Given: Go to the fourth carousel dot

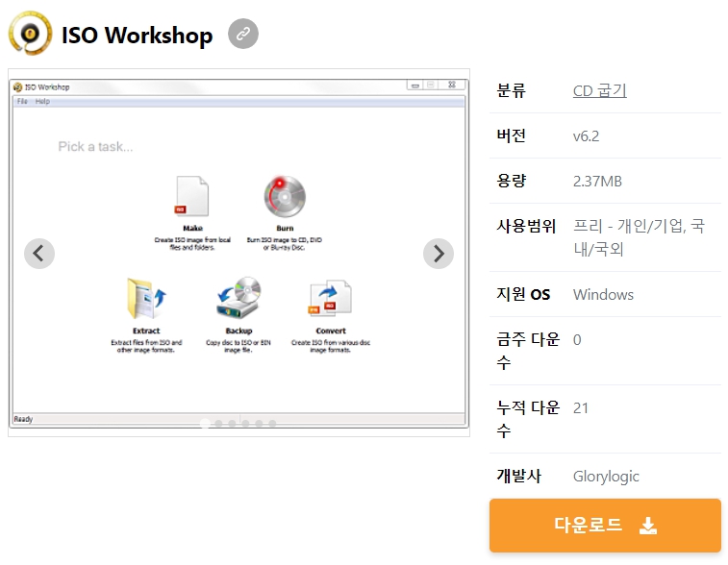Looking at the screenshot, I should (x=245, y=424).
